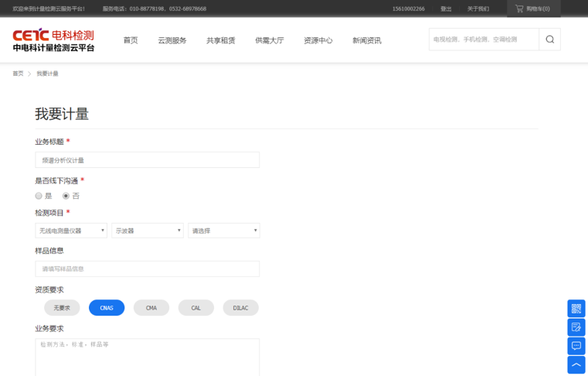Open the chat message floating icon
Image resolution: width=588 pixels, height=376 pixels.
coord(576,346)
